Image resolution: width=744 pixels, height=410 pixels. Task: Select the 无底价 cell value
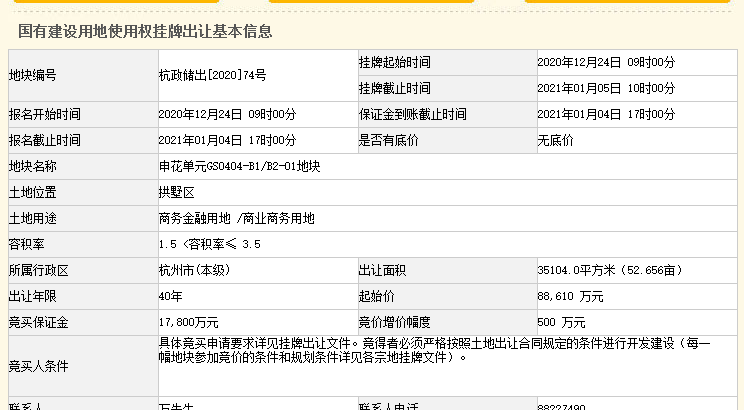coord(555,140)
